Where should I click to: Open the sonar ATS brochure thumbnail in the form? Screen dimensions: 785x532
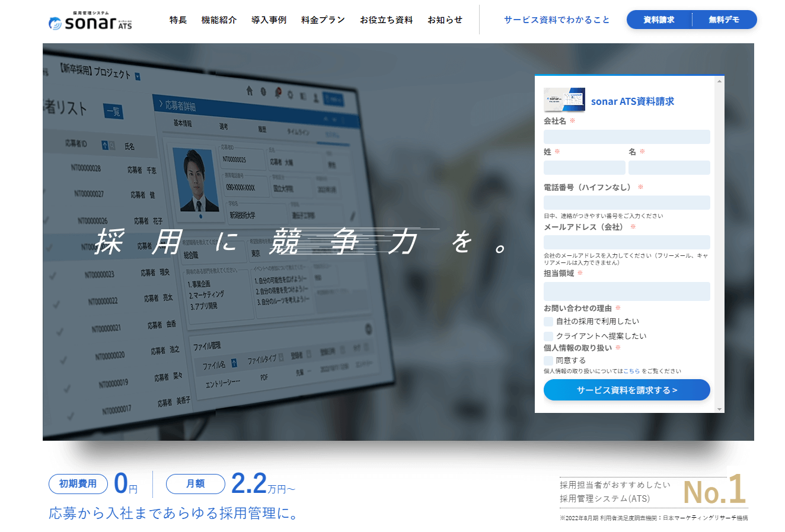point(563,100)
